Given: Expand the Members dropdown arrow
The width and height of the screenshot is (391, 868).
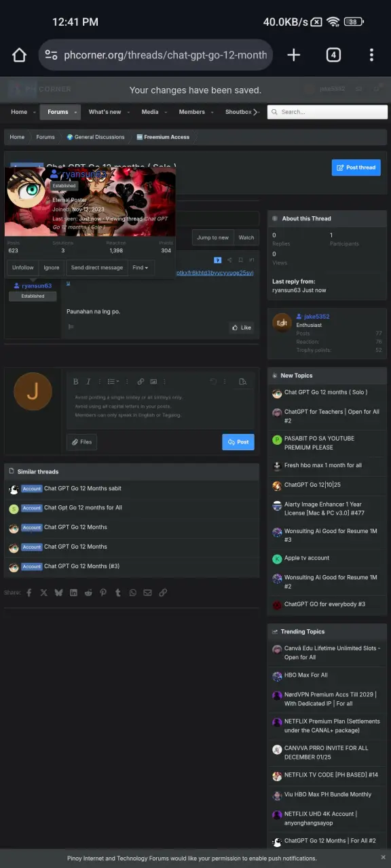Looking at the screenshot, I should click(x=212, y=113).
